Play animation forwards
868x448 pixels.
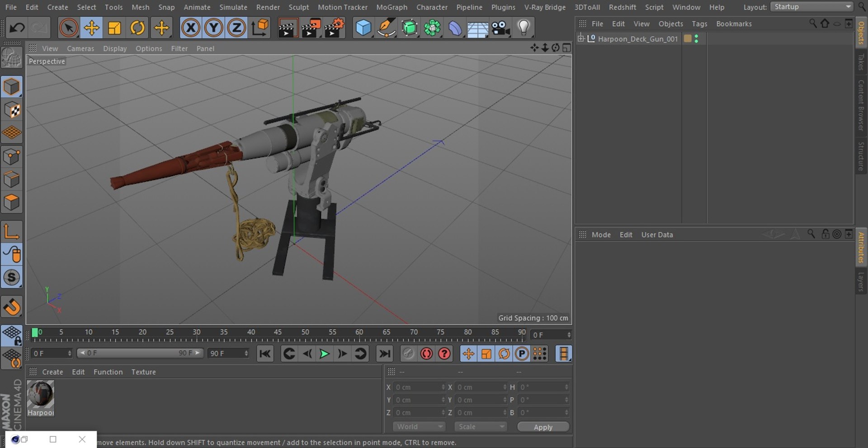[324, 354]
